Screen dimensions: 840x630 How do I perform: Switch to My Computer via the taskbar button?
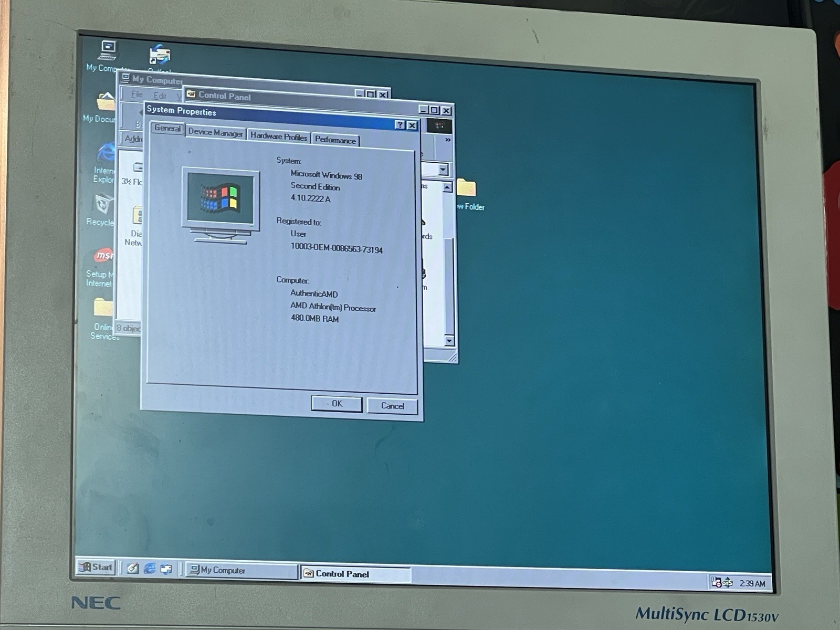click(242, 571)
